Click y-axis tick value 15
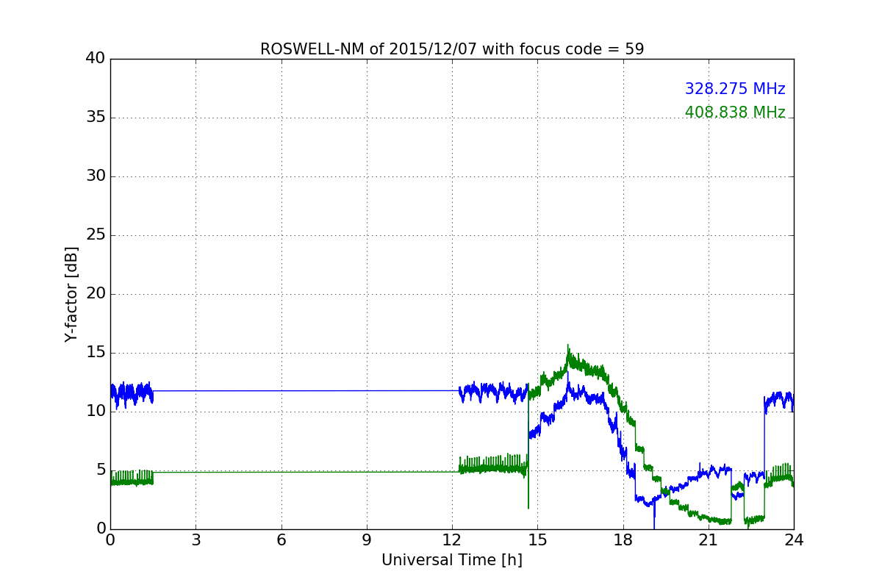Screen dimensions: 882x588 click(x=96, y=353)
